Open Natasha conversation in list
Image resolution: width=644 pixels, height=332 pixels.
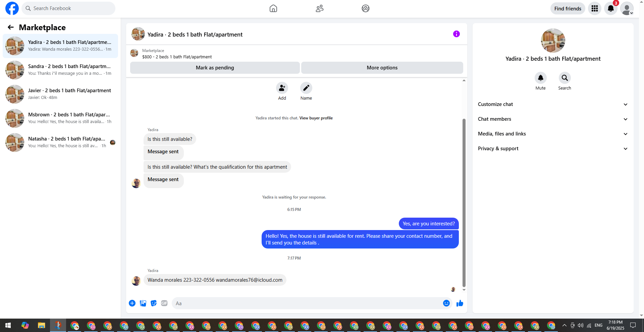(x=60, y=143)
